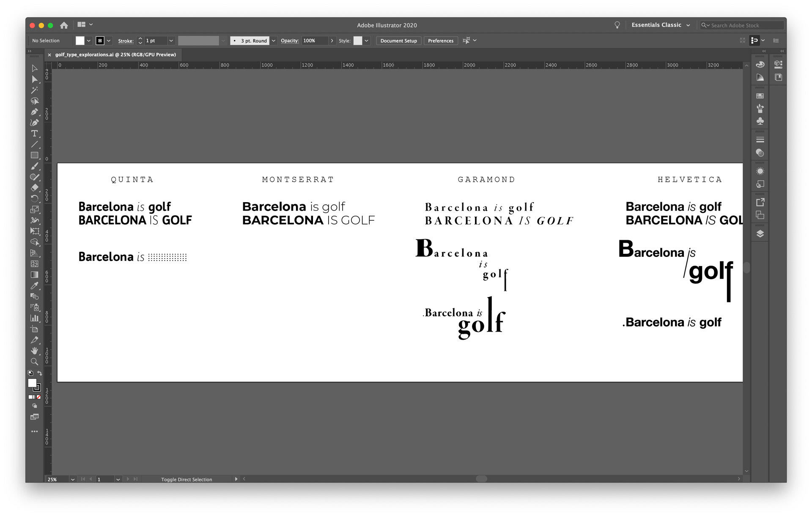Activate the Eyedropper tool

pos(34,285)
